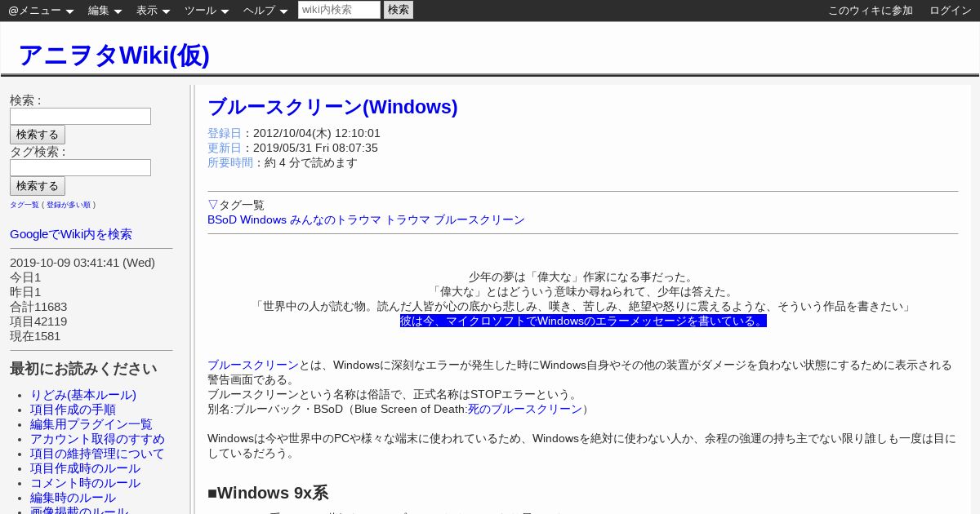Click the 項目42119 counter text
This screenshot has height=514, width=980.
pos(38,321)
